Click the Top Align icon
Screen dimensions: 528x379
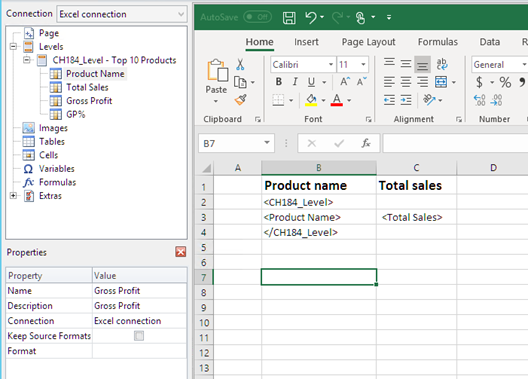(389, 63)
